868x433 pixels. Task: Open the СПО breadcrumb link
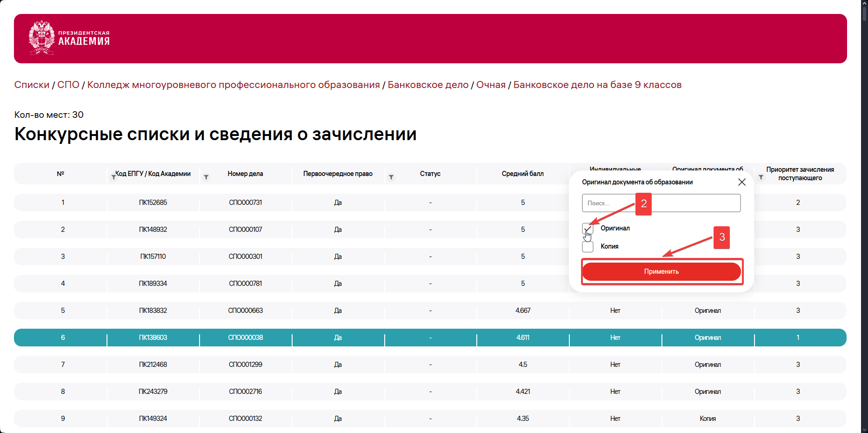pos(68,85)
